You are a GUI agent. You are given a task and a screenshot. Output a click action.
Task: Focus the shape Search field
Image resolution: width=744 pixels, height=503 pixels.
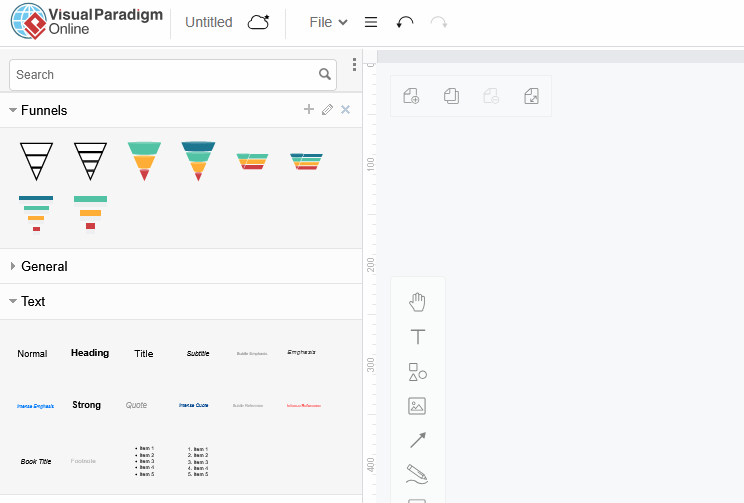tap(173, 75)
